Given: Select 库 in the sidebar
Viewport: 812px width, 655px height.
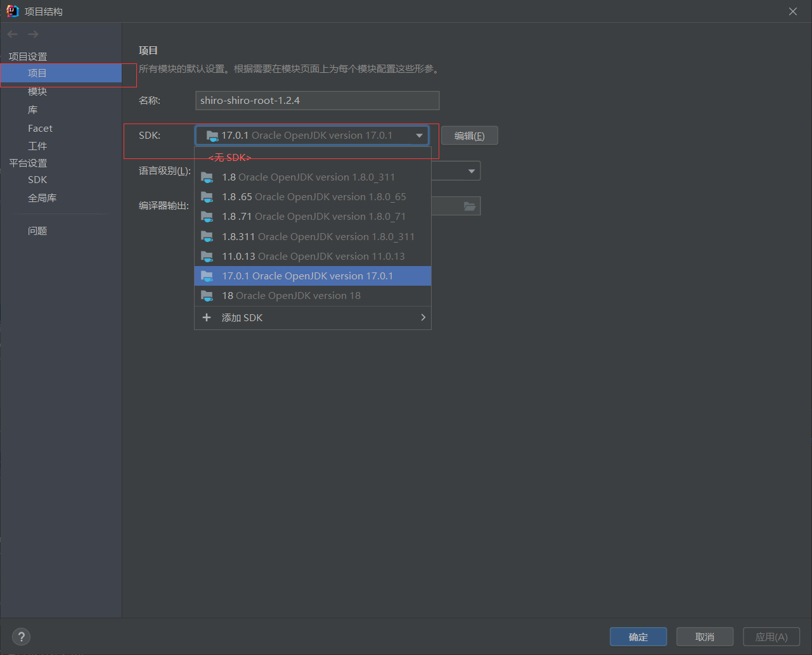Looking at the screenshot, I should click(x=33, y=110).
